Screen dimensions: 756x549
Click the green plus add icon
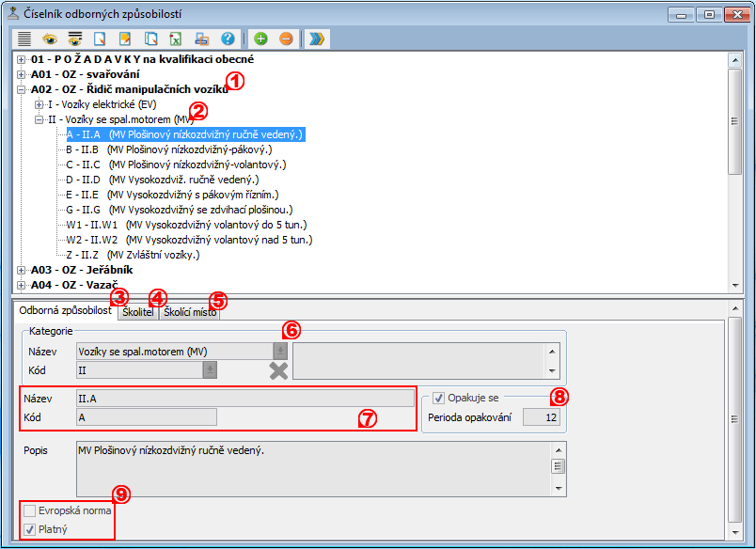260,39
